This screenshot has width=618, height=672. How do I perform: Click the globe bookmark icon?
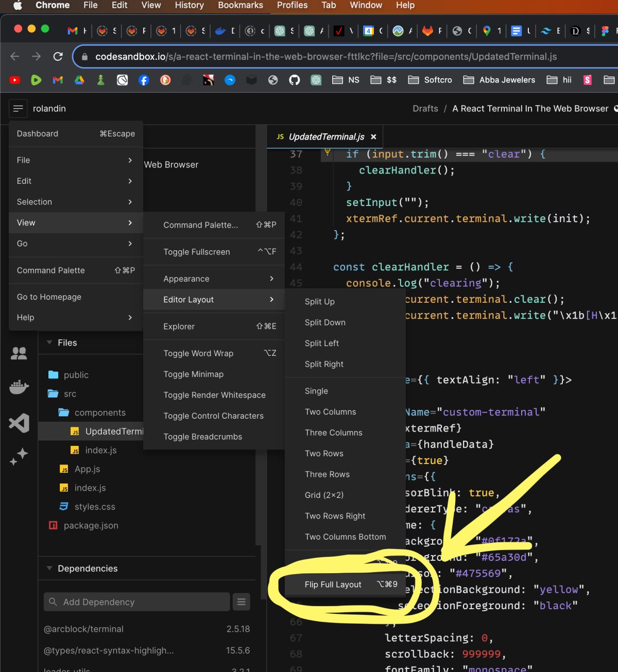pyautogui.click(x=273, y=80)
